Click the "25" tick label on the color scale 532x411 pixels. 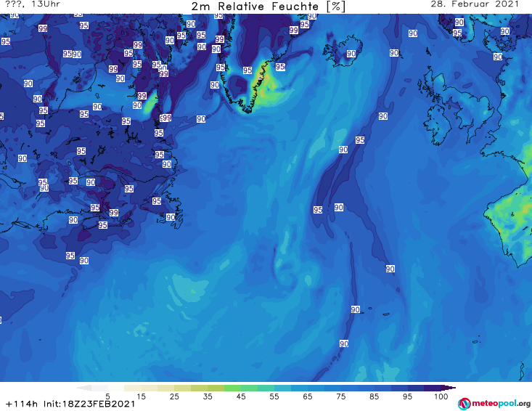click(174, 396)
